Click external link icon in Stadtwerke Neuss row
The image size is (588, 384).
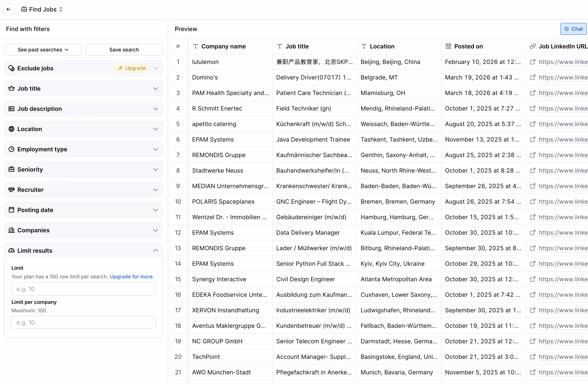click(x=533, y=171)
